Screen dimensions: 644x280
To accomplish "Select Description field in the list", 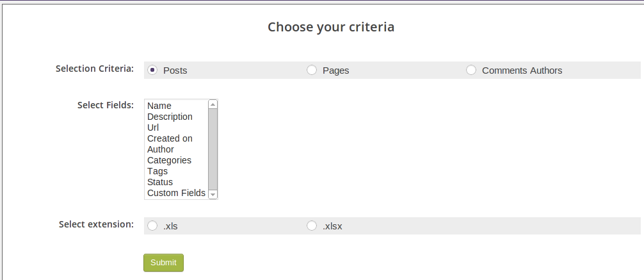I will pos(170,117).
